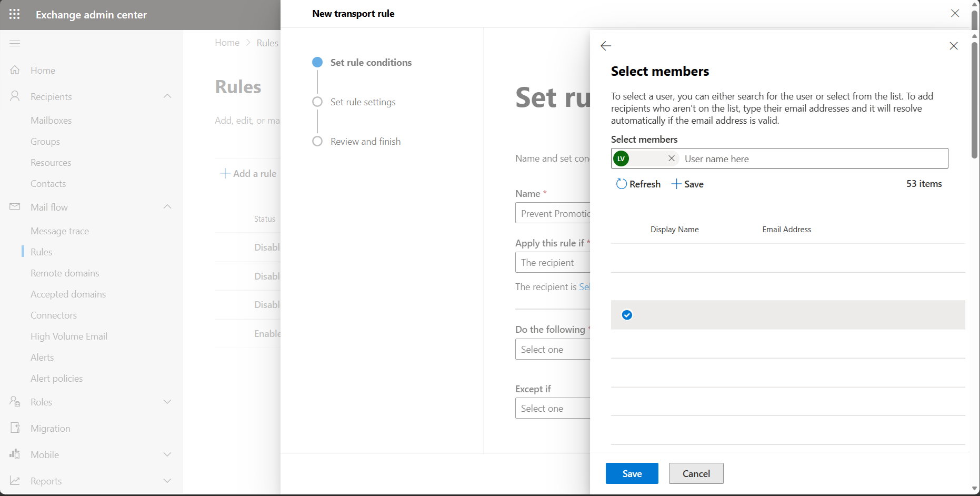Click the plus Save toolbar command
The width and height of the screenshot is (980, 496).
point(688,184)
